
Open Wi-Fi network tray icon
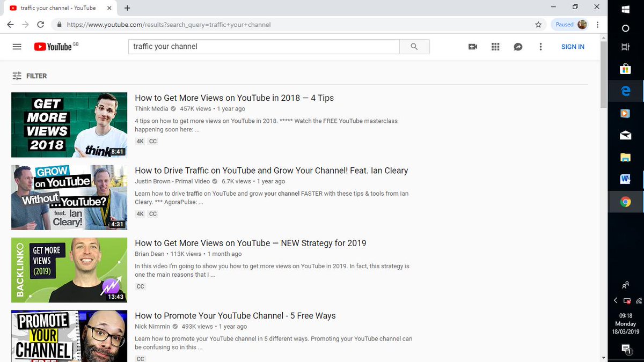[x=638, y=301]
